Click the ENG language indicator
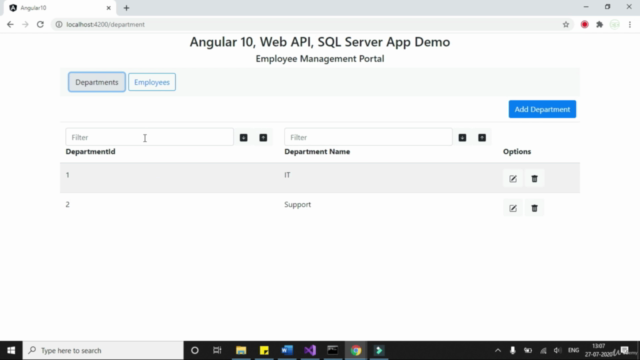The width and height of the screenshot is (640, 360). coord(573,350)
